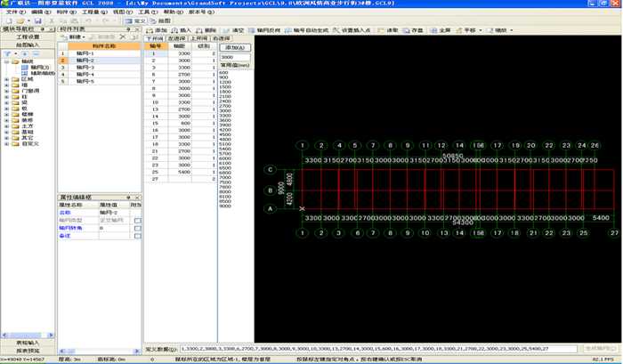Click the left panel horizontal scrollbar

28,336
